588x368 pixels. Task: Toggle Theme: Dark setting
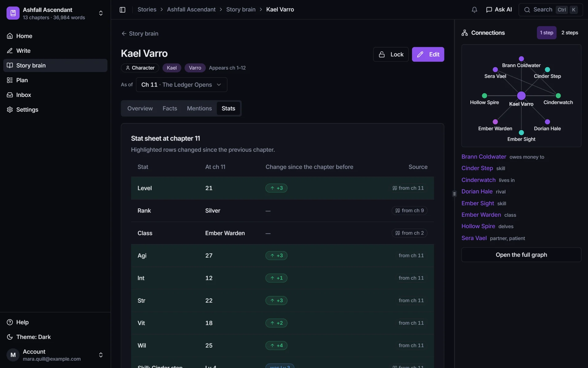[x=55, y=337]
